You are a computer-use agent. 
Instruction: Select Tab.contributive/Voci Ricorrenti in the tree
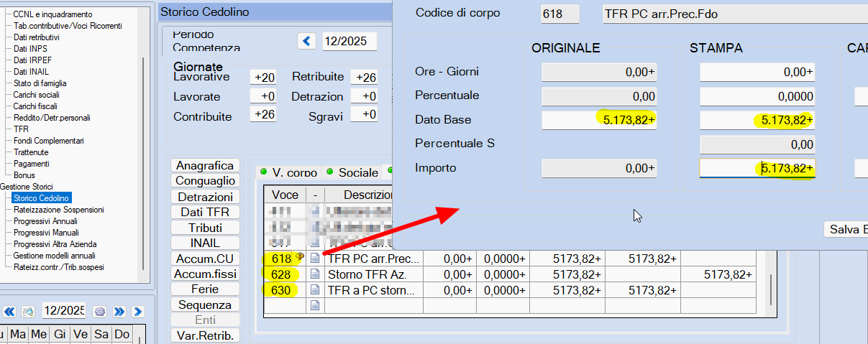coord(68,26)
